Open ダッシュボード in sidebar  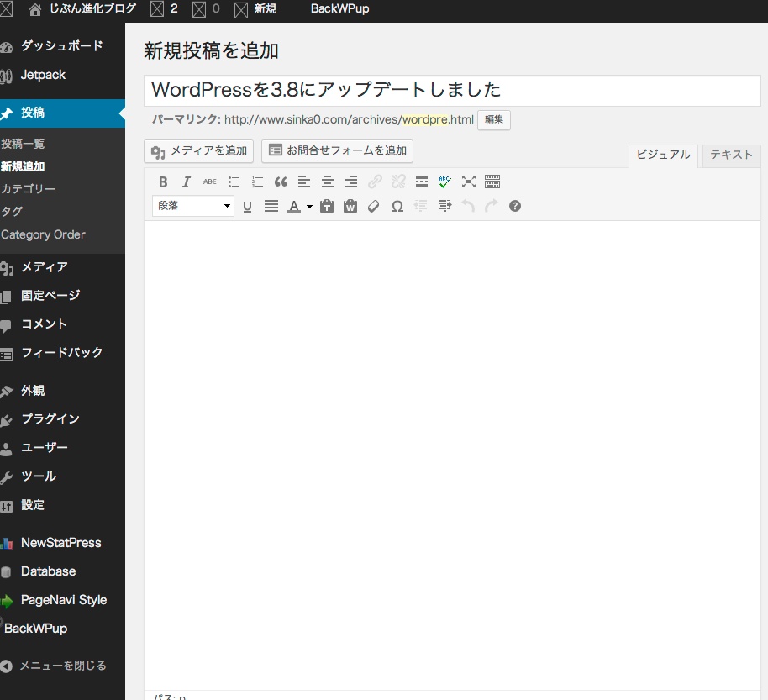click(62, 46)
